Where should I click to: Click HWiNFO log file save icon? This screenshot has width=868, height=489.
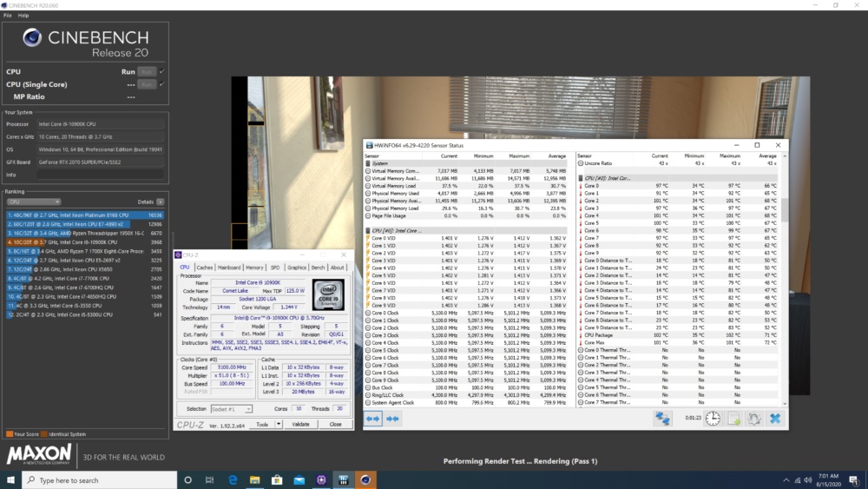(x=733, y=419)
